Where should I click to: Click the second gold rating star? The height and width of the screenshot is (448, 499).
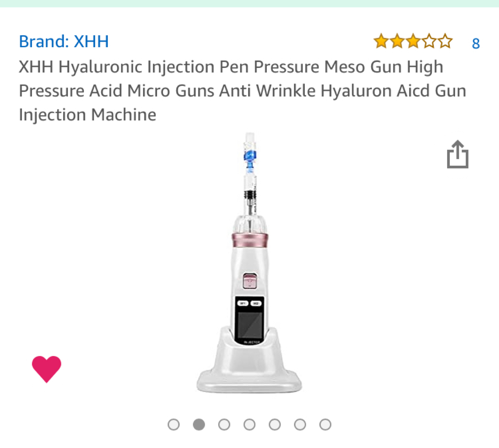point(397,41)
